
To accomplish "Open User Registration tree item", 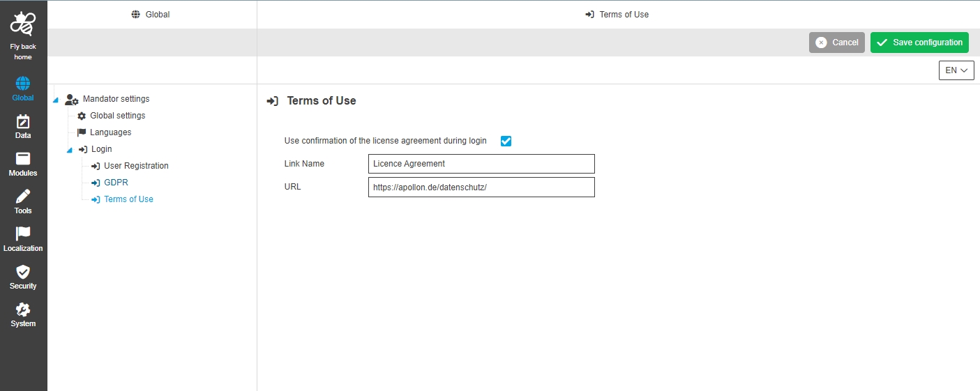I will (x=136, y=166).
